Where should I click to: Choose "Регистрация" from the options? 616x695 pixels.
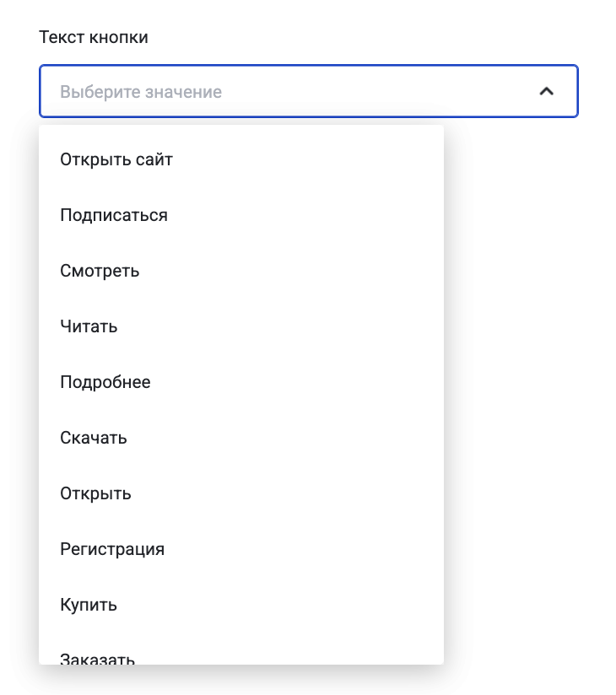pyautogui.click(x=112, y=549)
